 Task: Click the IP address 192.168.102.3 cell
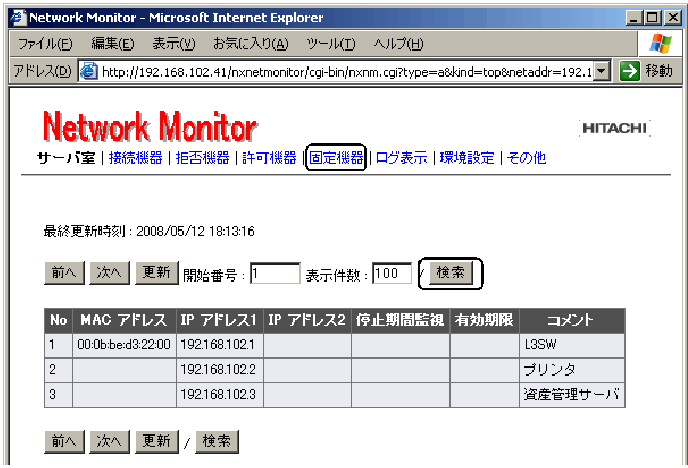coord(220,394)
